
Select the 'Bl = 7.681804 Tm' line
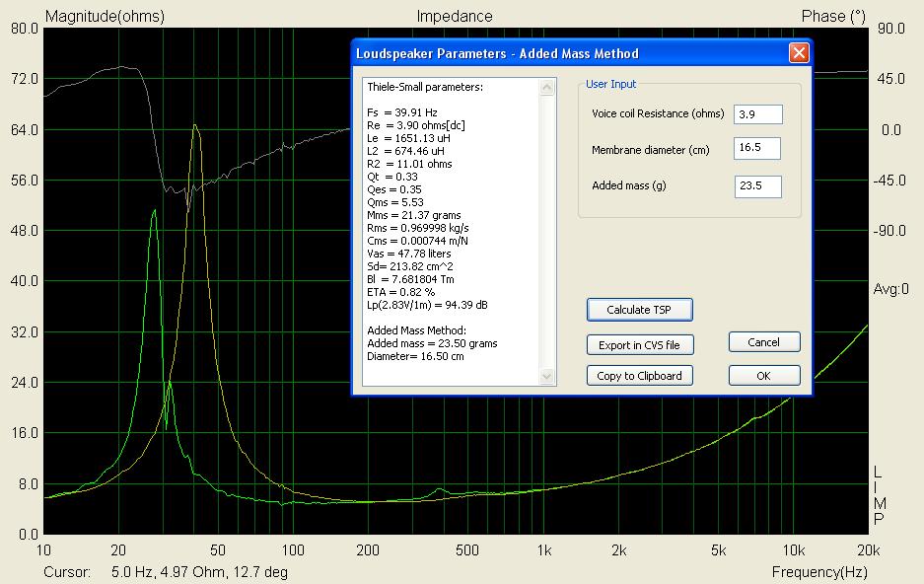pyautogui.click(x=411, y=279)
